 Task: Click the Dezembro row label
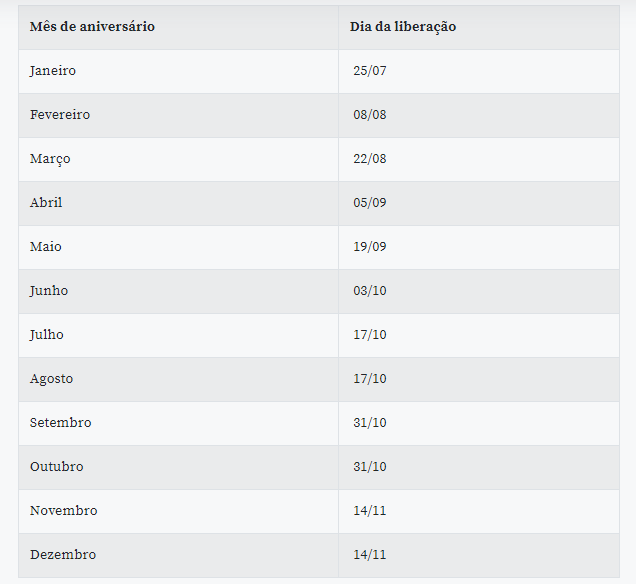[x=63, y=555]
